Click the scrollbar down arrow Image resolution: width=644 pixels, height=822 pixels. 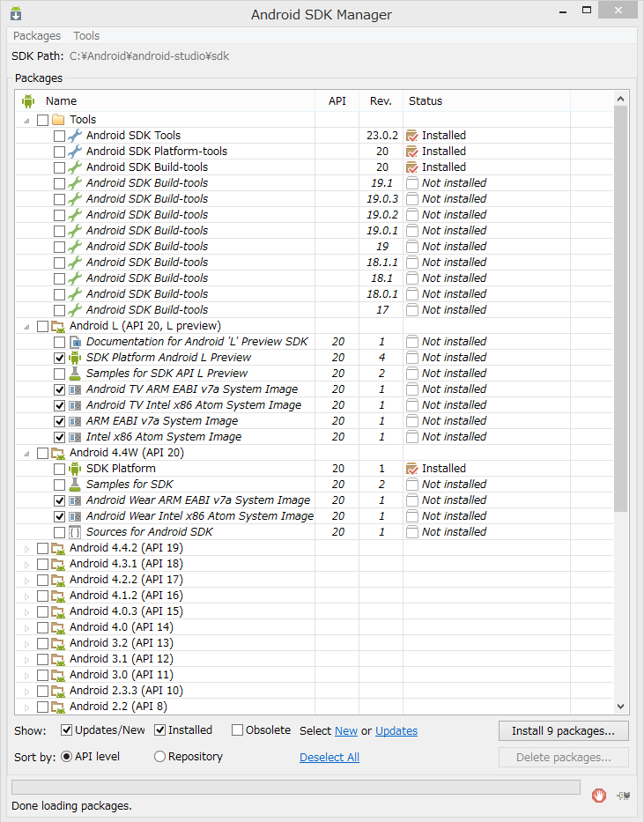[620, 706]
